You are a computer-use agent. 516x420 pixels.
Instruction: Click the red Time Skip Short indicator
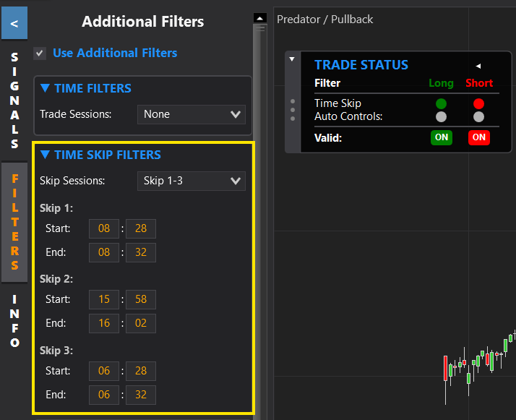478,104
